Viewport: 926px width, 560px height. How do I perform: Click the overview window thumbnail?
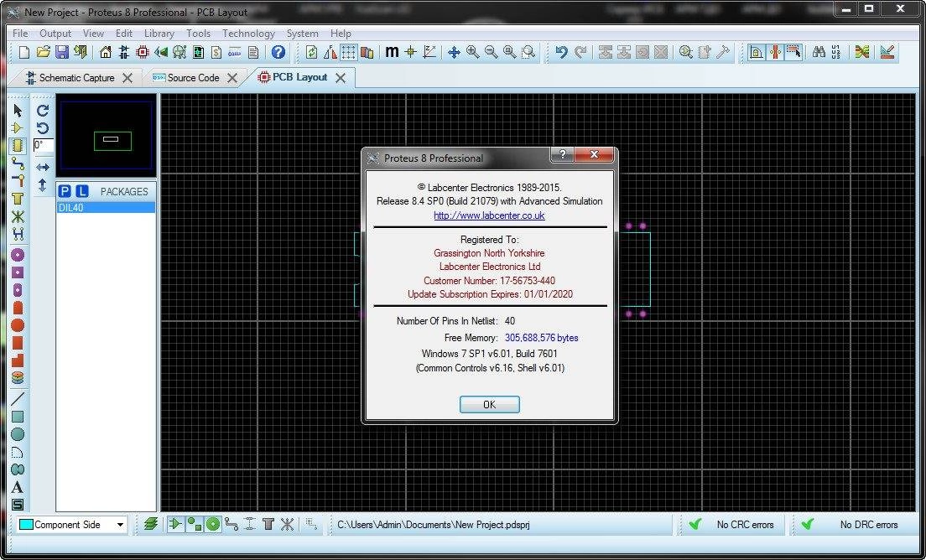[107, 136]
